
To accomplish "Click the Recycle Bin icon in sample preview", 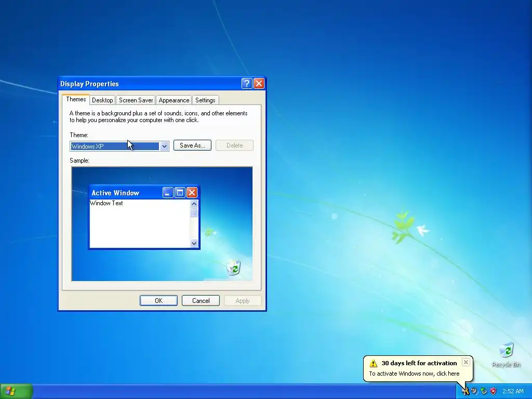I will coord(234,268).
